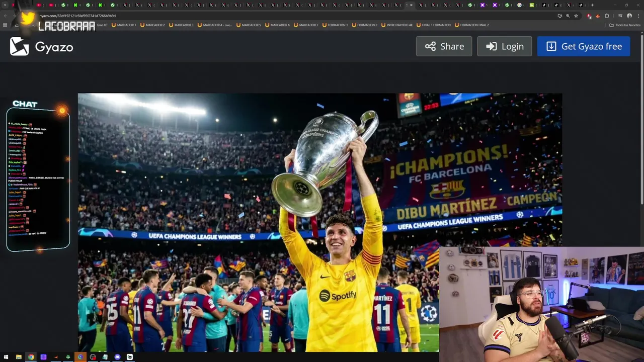This screenshot has width=644, height=362.
Task: Click Get Gyazo free button
Action: [584, 46]
